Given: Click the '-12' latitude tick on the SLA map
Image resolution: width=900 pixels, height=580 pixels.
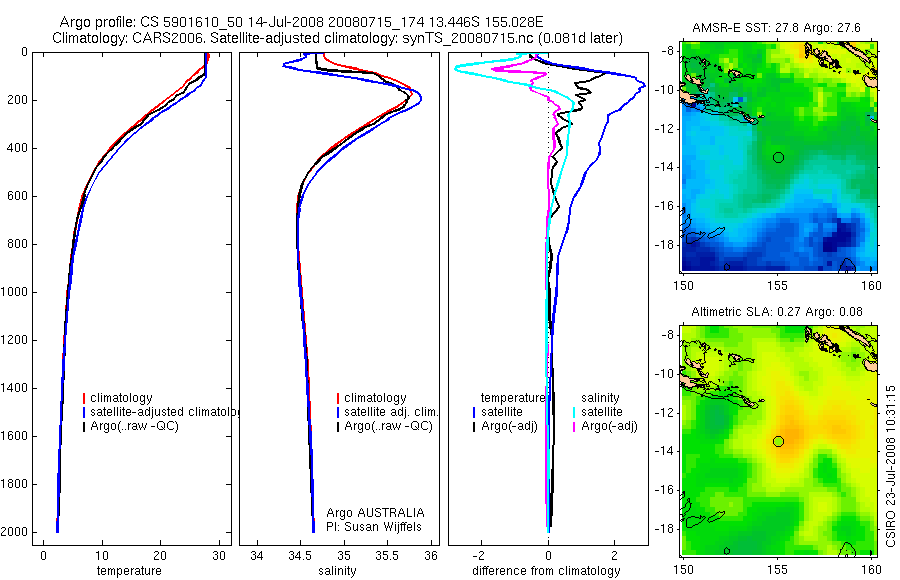Looking at the screenshot, I should pyautogui.click(x=664, y=413).
